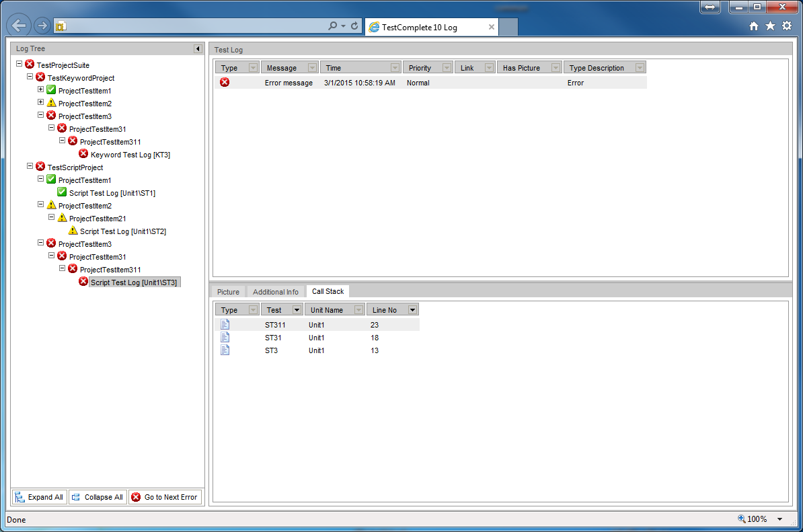Click the error icon beside TestProjectSuite
The height and width of the screenshot is (532, 803).
click(x=30, y=65)
